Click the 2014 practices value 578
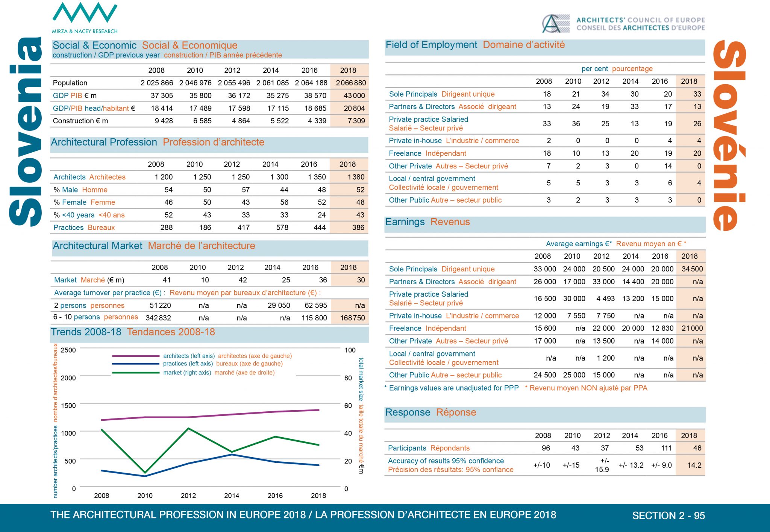 (x=282, y=227)
